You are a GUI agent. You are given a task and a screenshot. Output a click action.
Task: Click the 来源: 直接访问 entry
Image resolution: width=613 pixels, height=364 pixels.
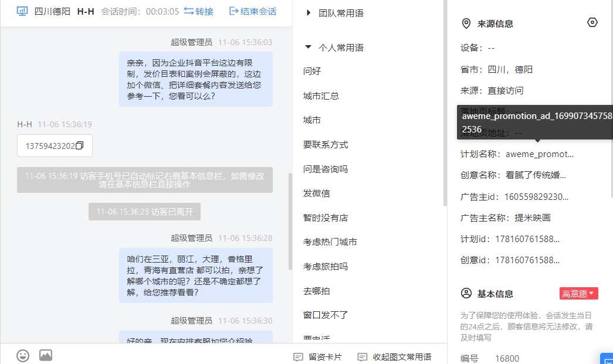point(492,91)
